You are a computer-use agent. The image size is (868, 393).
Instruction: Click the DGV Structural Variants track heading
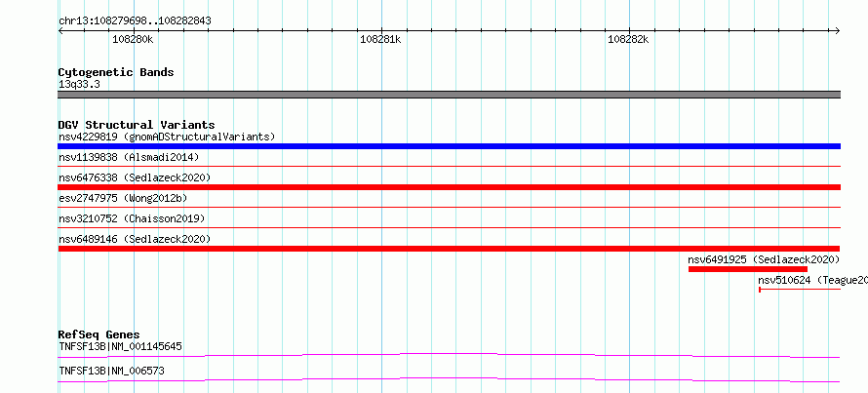[137, 125]
